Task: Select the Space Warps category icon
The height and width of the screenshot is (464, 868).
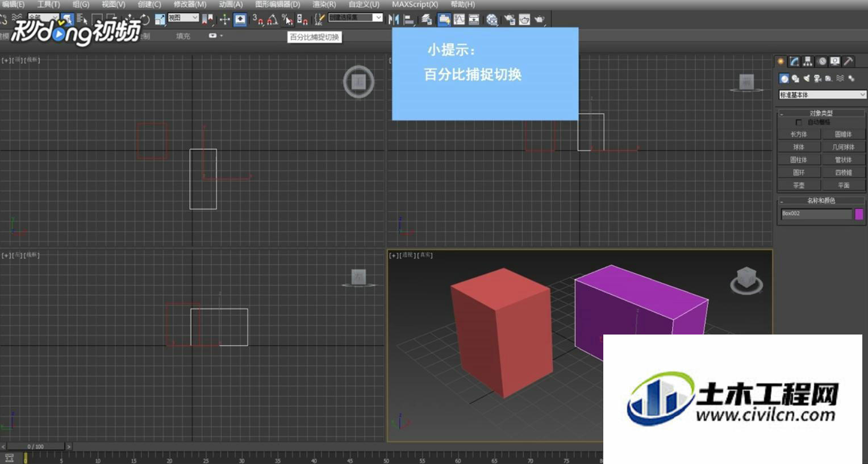Action: tap(840, 78)
